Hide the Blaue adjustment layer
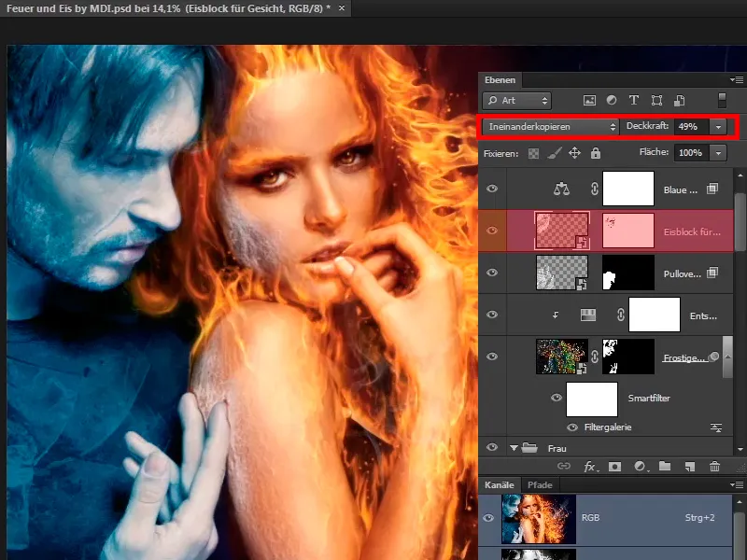The image size is (747, 560). click(492, 189)
